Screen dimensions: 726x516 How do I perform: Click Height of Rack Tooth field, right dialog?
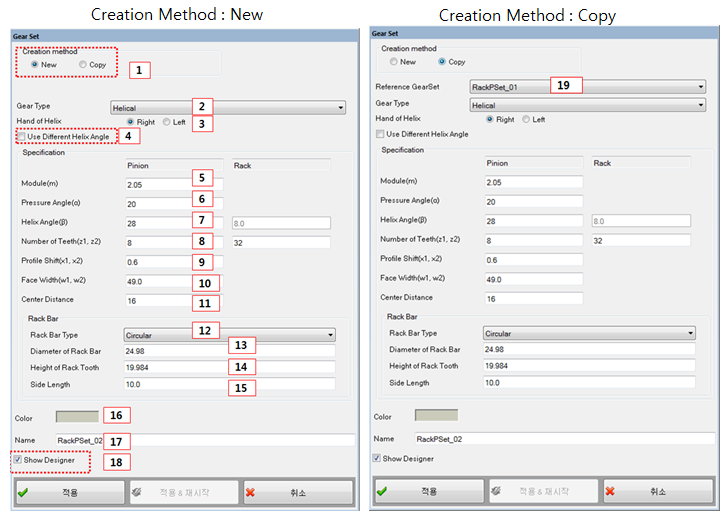(589, 366)
